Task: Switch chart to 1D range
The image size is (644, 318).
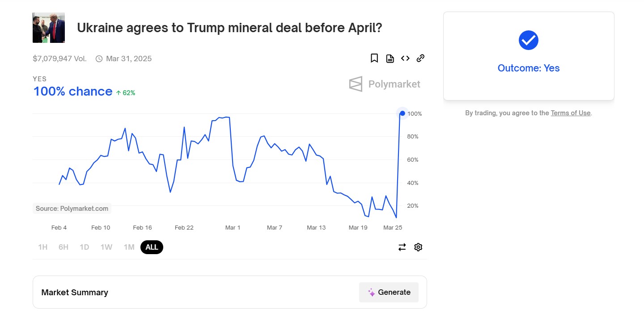Action: coord(85,247)
